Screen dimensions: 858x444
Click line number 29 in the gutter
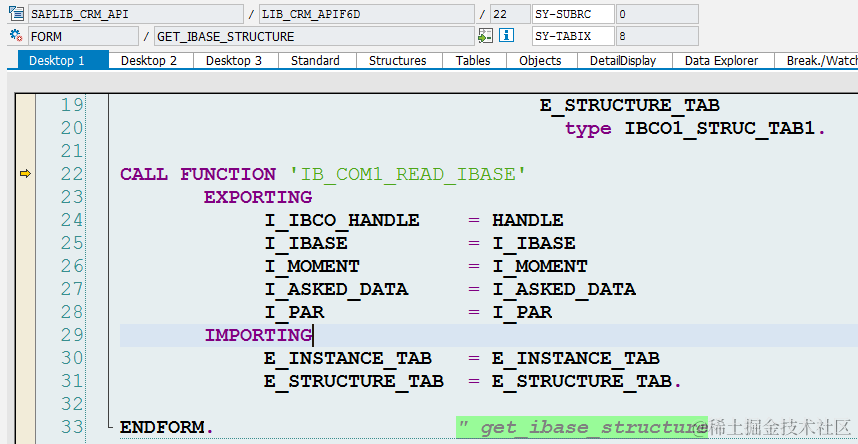(x=71, y=335)
